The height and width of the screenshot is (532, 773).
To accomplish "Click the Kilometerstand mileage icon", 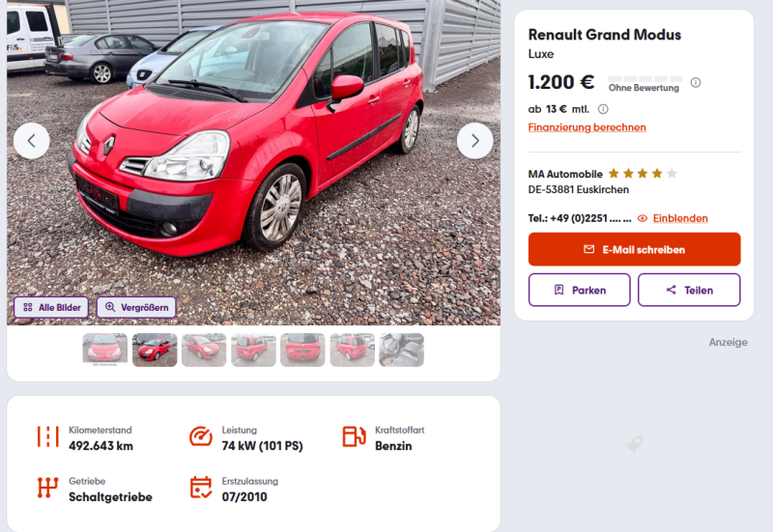I will [x=48, y=437].
